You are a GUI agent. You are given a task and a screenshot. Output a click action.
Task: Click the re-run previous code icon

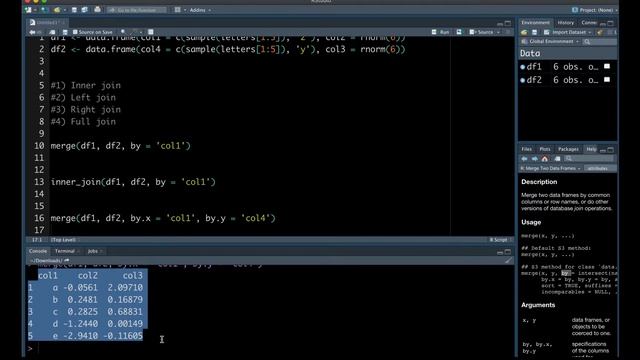click(459, 32)
